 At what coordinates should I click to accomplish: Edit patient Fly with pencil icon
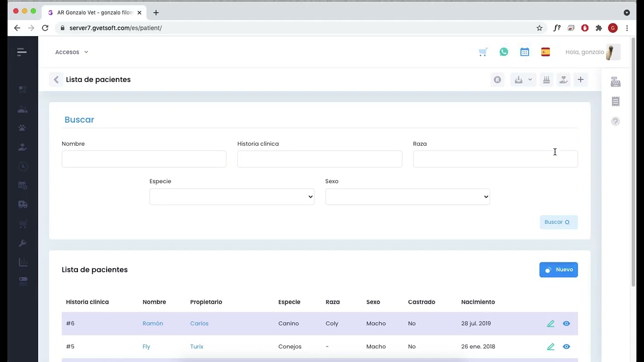tap(550, 347)
